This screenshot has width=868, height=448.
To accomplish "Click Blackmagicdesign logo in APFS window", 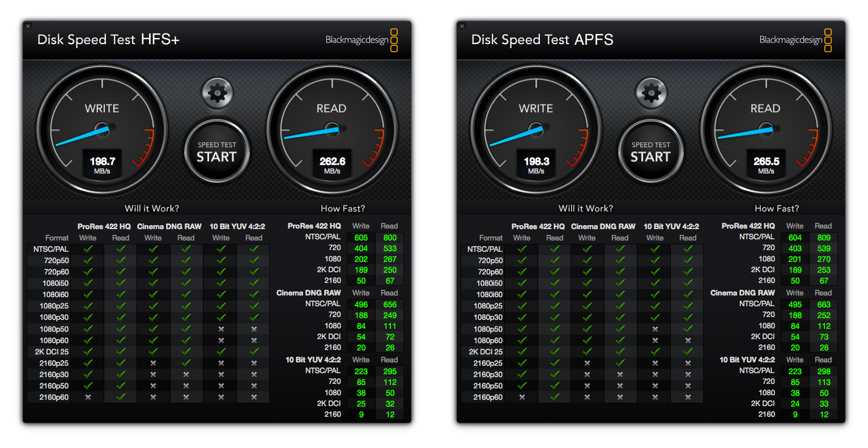I will (x=795, y=40).
